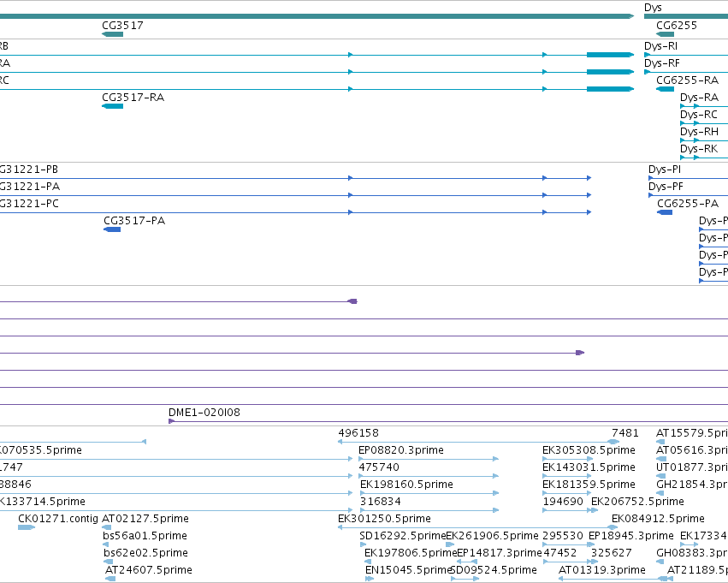
Task: Click protein label G31221-PA
Action: pyautogui.click(x=30, y=187)
